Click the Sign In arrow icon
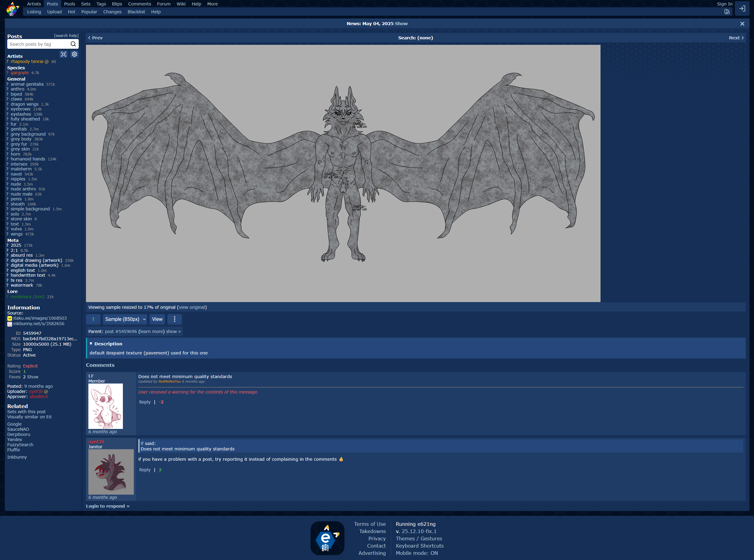This screenshot has height=560, width=754. pyautogui.click(x=742, y=8)
